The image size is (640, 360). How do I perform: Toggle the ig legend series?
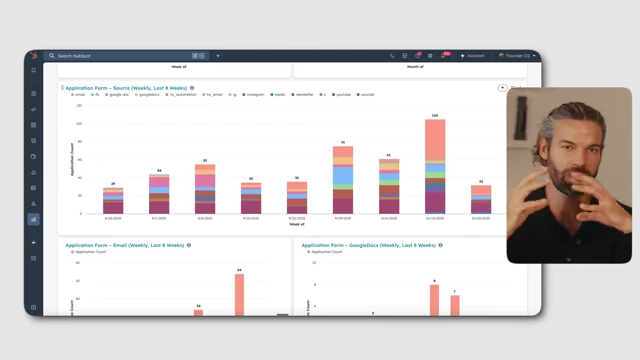(x=232, y=95)
